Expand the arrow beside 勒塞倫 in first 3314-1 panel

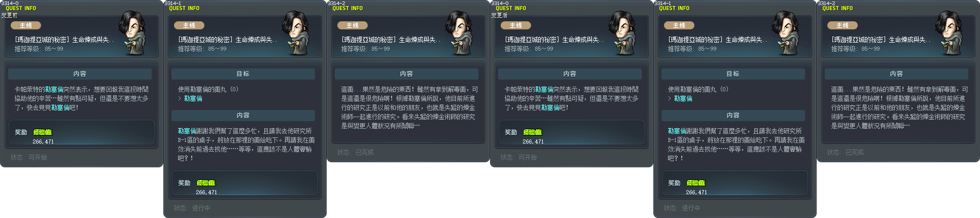[180, 98]
